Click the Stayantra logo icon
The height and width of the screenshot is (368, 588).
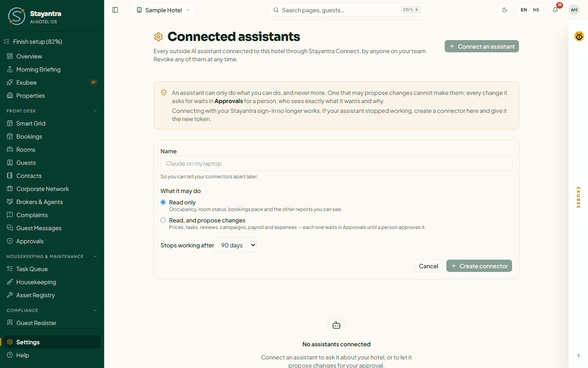pyautogui.click(x=17, y=16)
